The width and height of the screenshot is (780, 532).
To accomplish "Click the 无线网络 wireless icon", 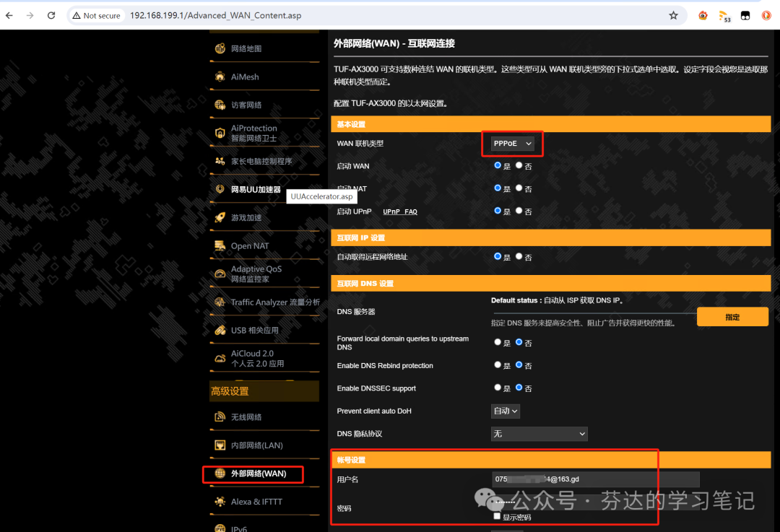I will click(x=220, y=417).
